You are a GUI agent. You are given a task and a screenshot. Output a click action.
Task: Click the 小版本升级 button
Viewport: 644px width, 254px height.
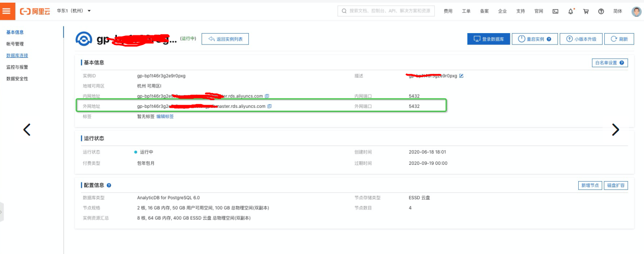pyautogui.click(x=581, y=39)
